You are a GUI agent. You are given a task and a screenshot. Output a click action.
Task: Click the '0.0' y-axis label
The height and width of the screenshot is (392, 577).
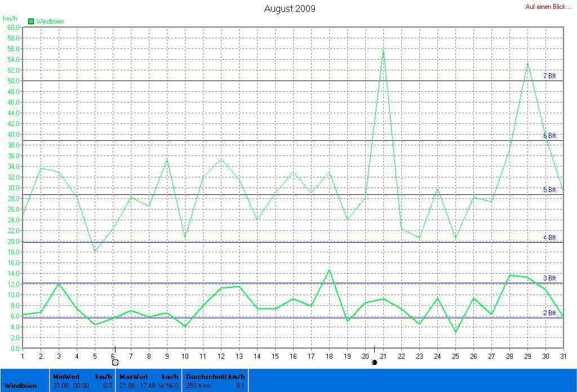[x=15, y=349]
